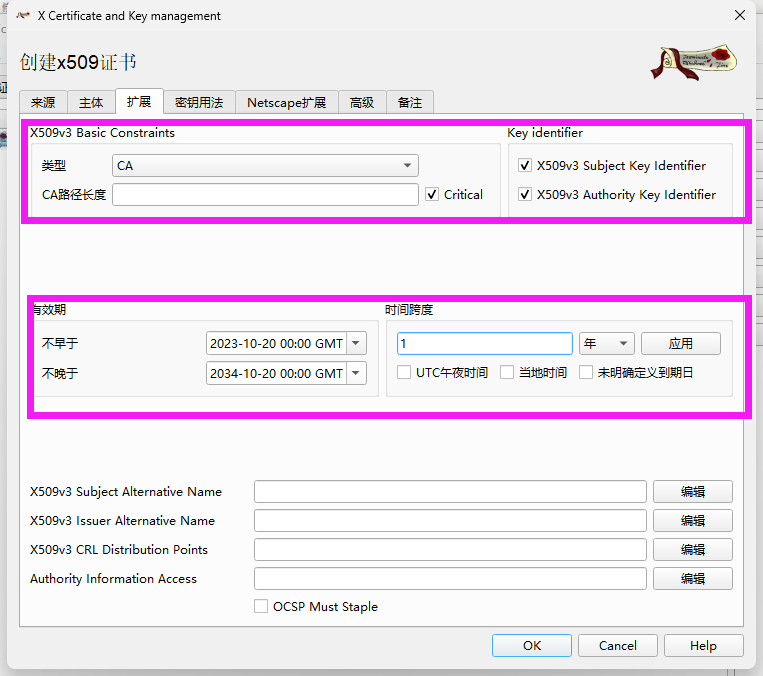Viewport: 763px width, 676px height.
Task: Click the certificate scroll logo image
Action: pyautogui.click(x=693, y=61)
